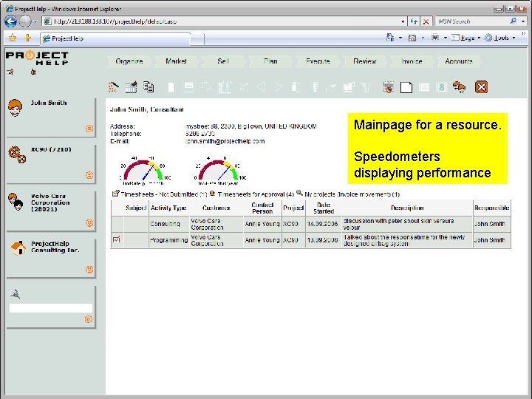
Task: Click the MSN Search input box
Action: click(x=472, y=21)
